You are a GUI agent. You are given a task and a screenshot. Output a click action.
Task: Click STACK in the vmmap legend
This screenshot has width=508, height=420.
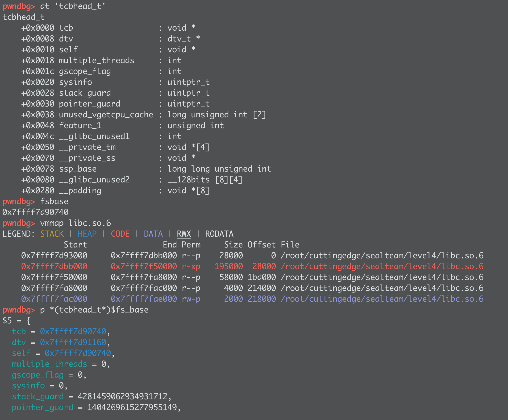[x=52, y=234]
